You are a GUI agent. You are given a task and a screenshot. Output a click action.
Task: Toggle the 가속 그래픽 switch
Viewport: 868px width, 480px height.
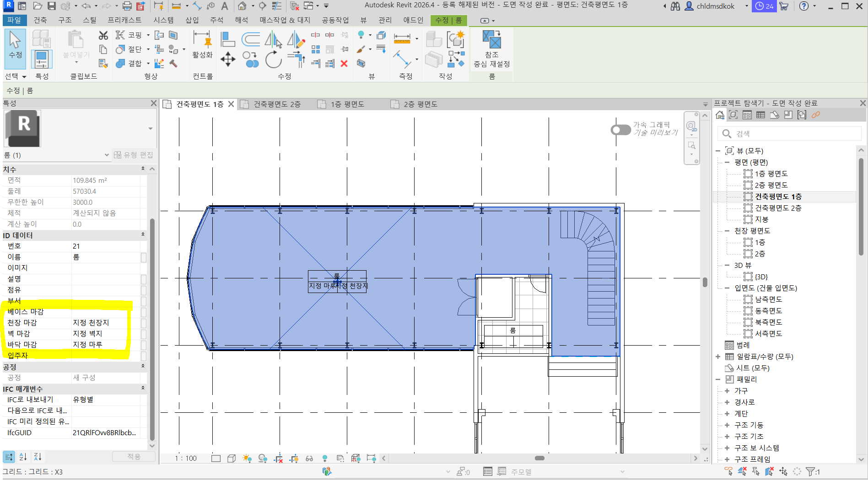pos(620,130)
